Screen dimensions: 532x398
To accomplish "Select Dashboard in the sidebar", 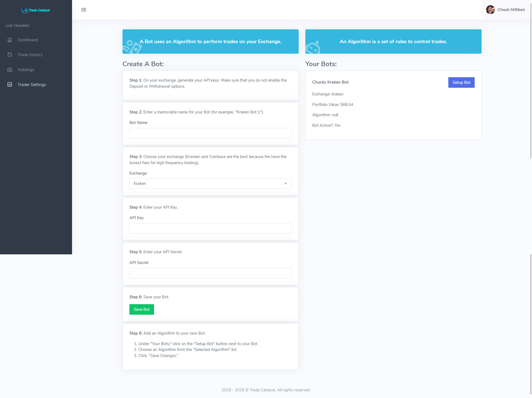I will pyautogui.click(x=28, y=40).
